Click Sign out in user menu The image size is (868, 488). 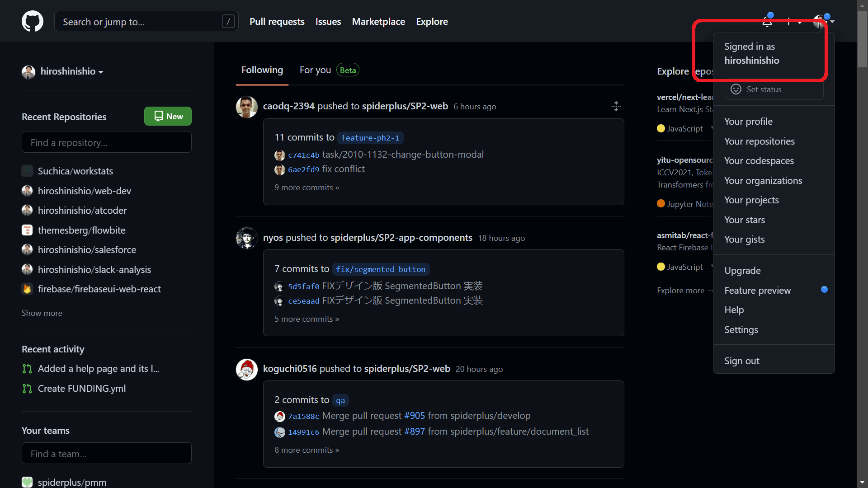(774, 361)
